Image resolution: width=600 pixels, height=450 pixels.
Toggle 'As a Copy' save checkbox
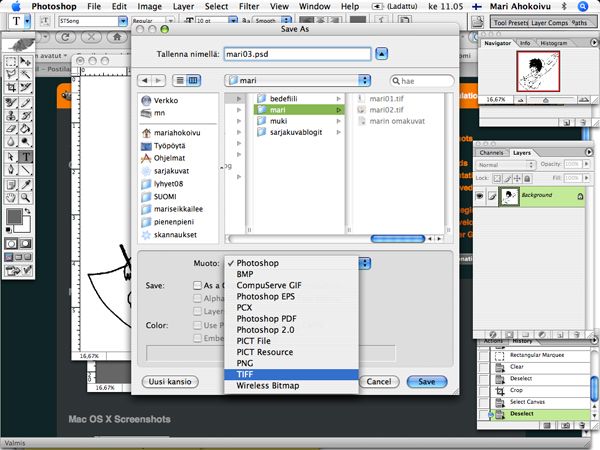[197, 285]
